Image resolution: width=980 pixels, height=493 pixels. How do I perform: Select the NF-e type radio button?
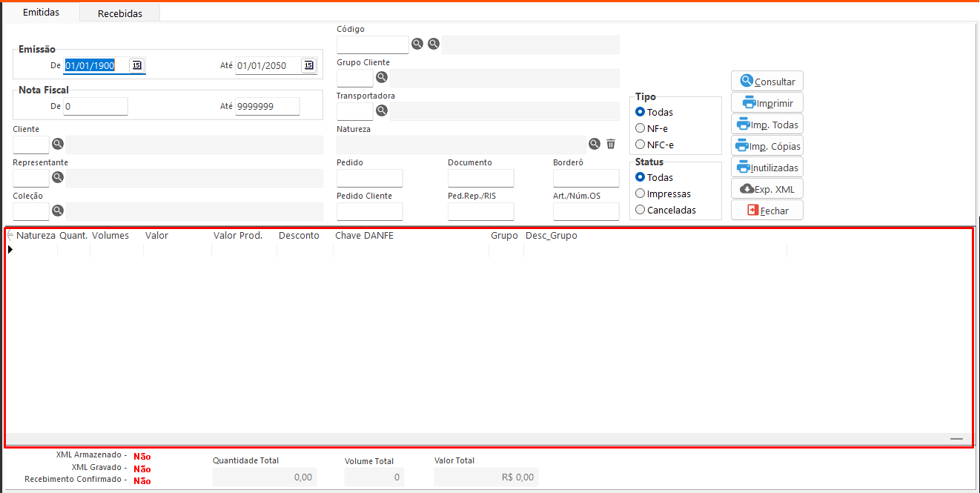click(x=640, y=128)
